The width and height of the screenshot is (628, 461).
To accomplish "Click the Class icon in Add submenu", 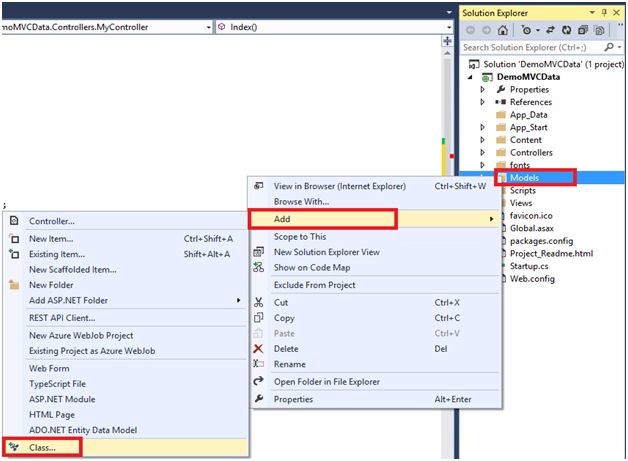I will [x=14, y=447].
